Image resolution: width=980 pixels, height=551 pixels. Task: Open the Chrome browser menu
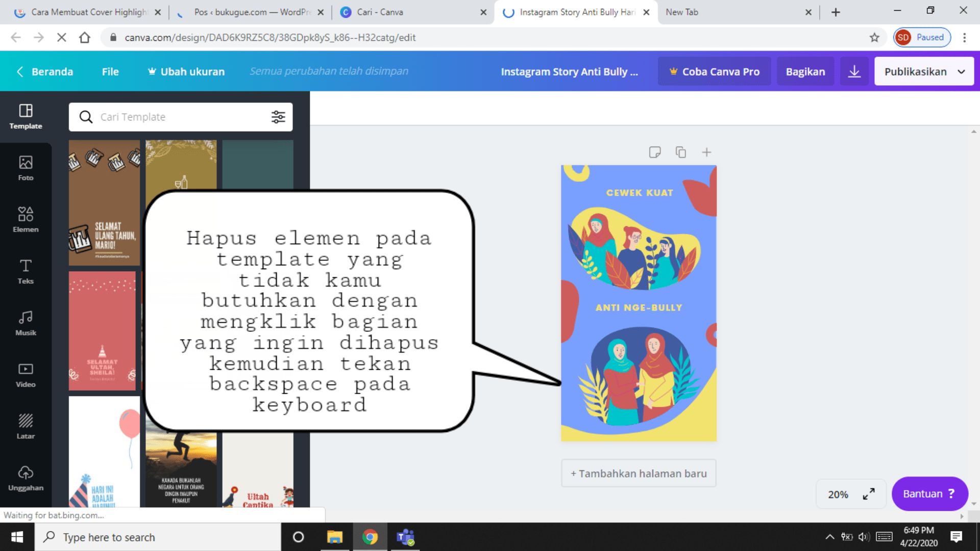point(965,37)
